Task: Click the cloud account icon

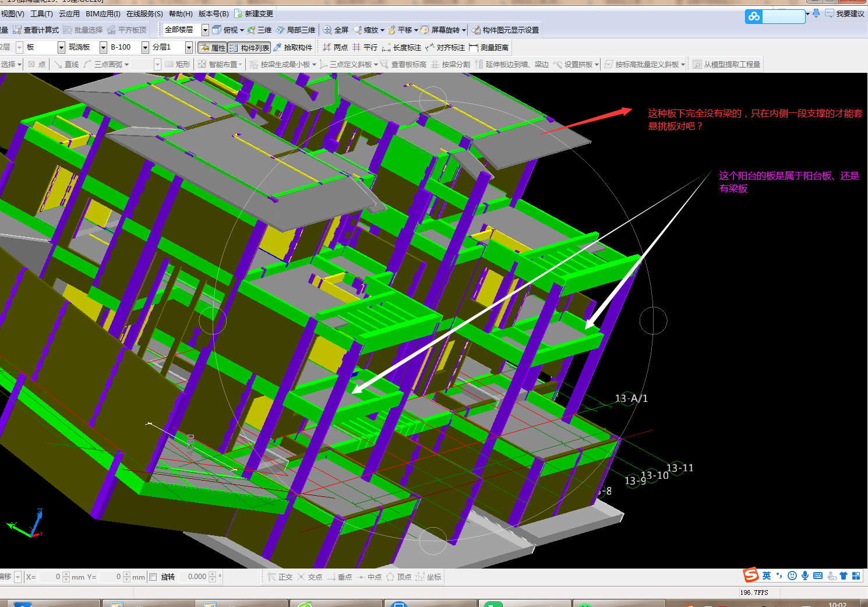Action: pyautogui.click(x=754, y=16)
